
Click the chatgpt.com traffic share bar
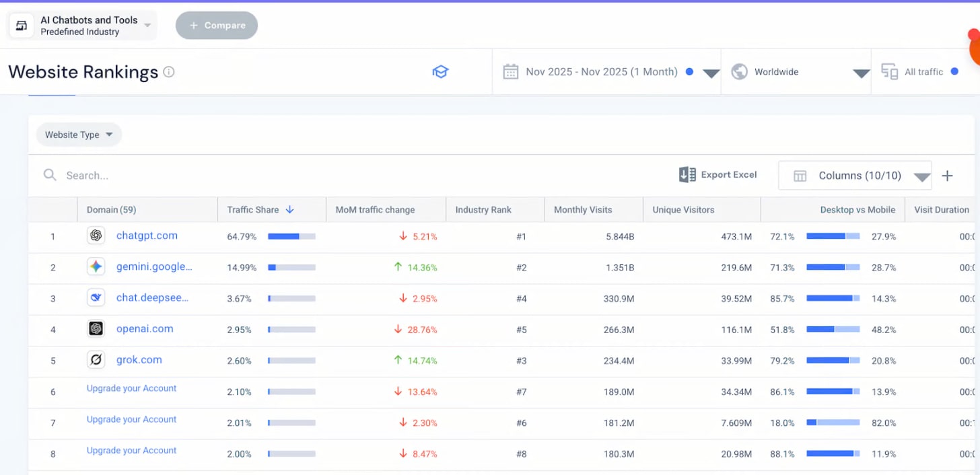[x=291, y=236]
